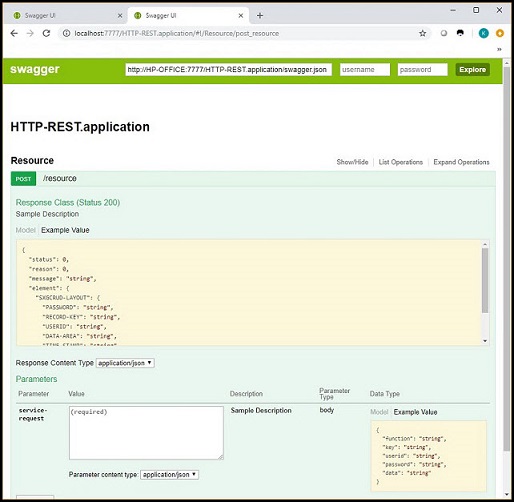The width and height of the screenshot is (514, 502).
Task: Click the Explore button
Action: [x=472, y=70]
